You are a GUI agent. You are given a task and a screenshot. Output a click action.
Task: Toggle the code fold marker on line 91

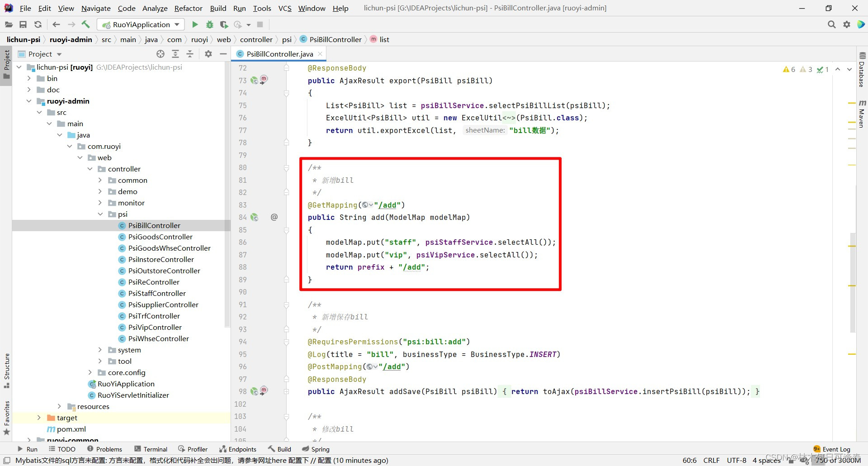tap(286, 305)
